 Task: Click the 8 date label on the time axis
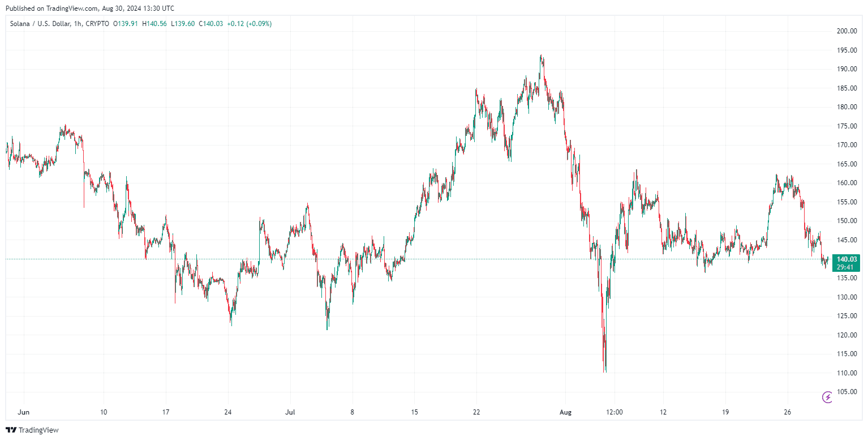click(x=352, y=412)
